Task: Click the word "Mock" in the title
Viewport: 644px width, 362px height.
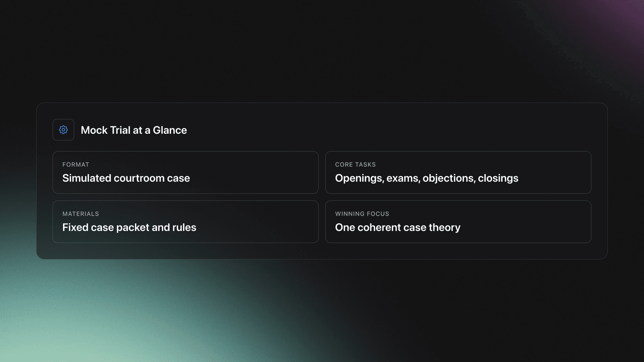Action: pos(94,130)
